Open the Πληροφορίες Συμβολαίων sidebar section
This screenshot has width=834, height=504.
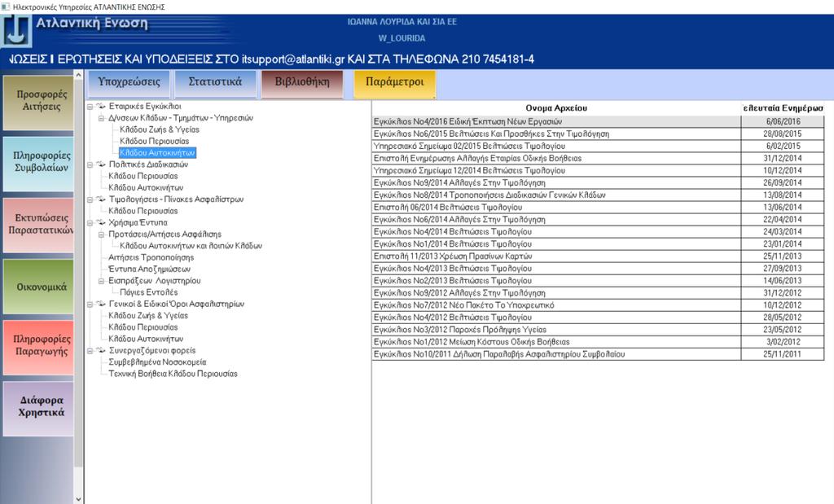click(x=38, y=164)
